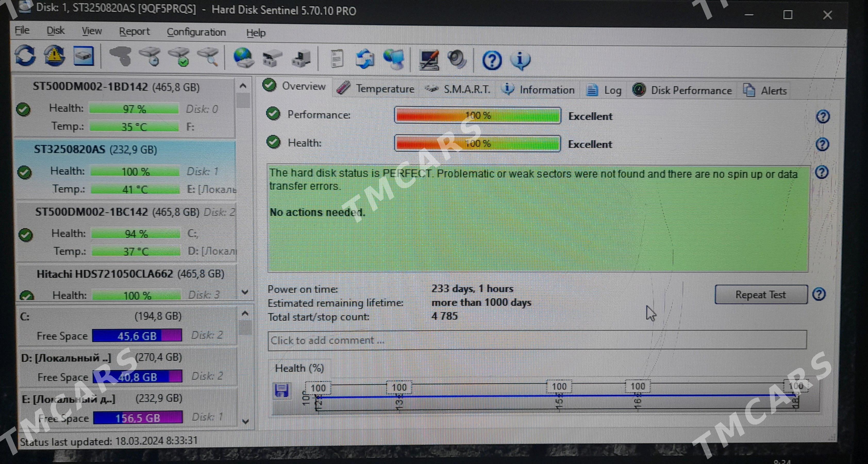Click the disk with clock test icon
Screen dimensions: 868x464
pyautogui.click(x=150, y=57)
